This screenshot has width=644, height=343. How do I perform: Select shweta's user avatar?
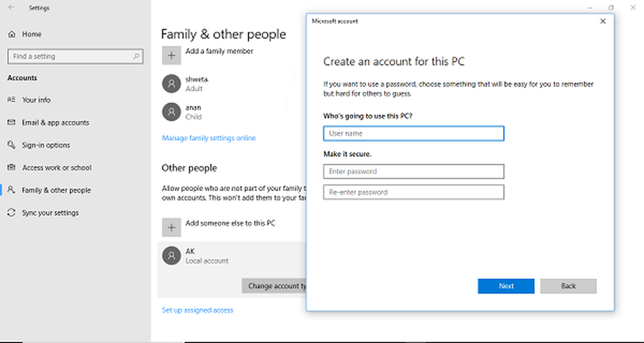(x=171, y=84)
